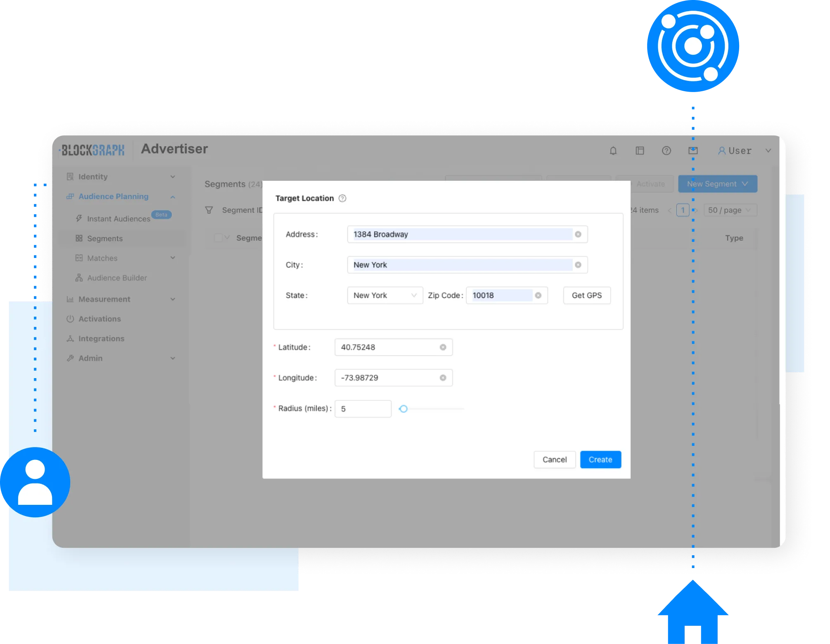
Task: Click the Get GPS button
Action: pyautogui.click(x=586, y=295)
